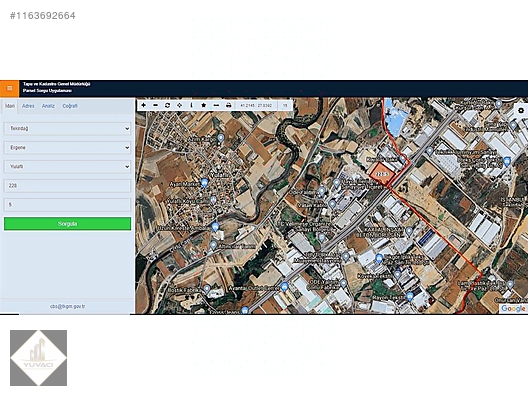This screenshot has width=528, height=396.
Task: Click the parcel number field containing 5
Action: 67,205
